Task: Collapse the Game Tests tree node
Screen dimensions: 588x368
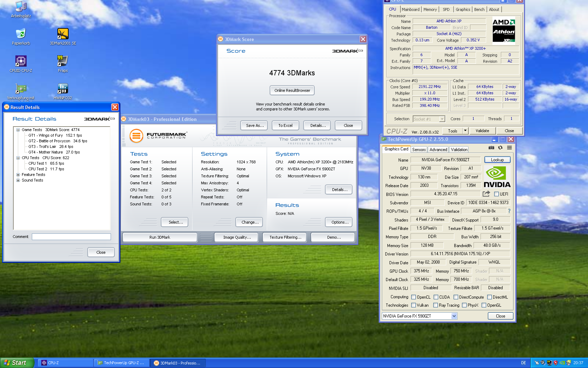Action: [18, 130]
